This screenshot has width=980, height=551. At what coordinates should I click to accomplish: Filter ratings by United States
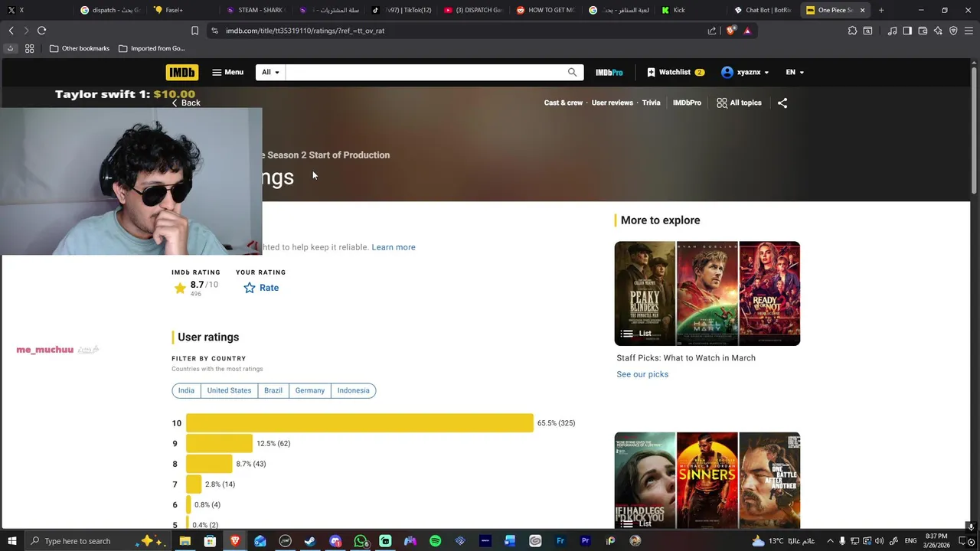(229, 390)
